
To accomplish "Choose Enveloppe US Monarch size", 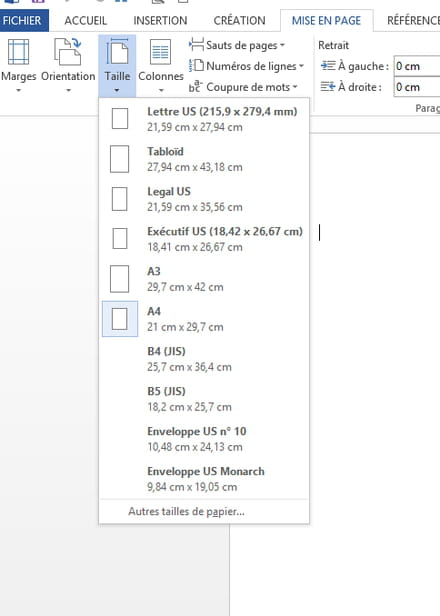I will [204, 478].
